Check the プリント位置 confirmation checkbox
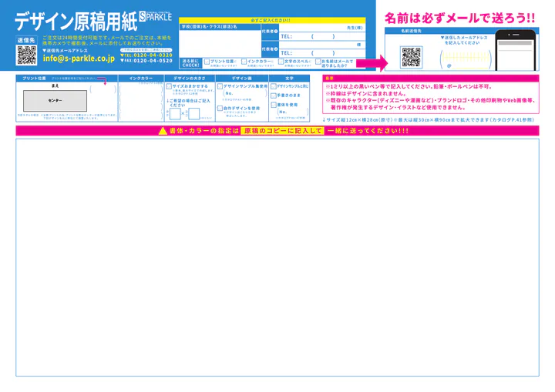The width and height of the screenshot is (555, 392). 207,62
